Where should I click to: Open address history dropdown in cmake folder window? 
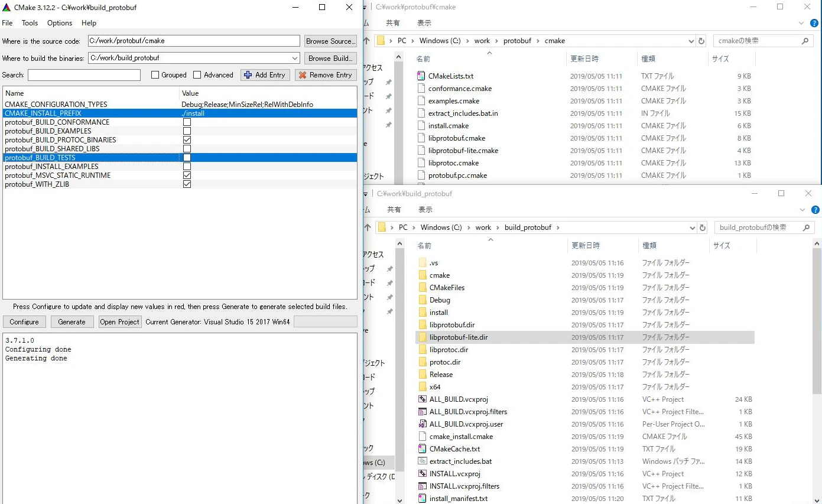coord(691,41)
